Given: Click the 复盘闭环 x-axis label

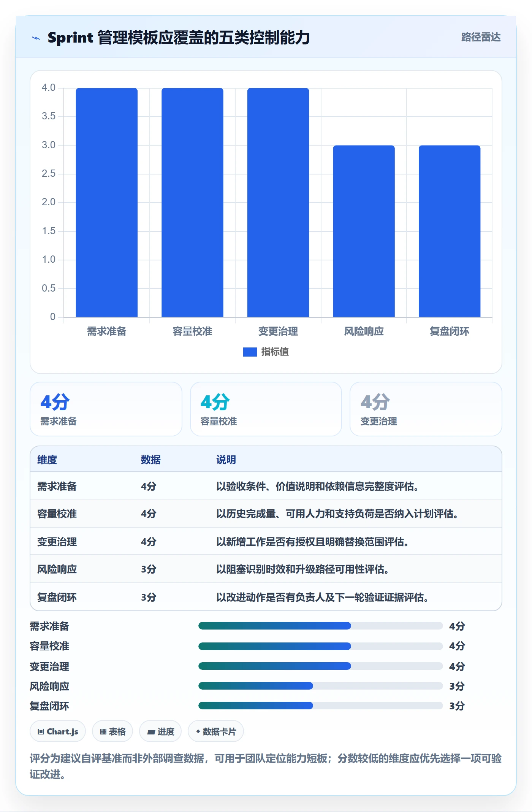Looking at the screenshot, I should [x=450, y=331].
